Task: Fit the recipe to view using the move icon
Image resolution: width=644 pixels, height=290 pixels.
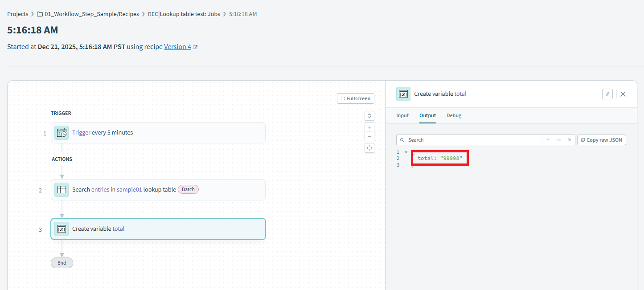Action: pos(369,148)
